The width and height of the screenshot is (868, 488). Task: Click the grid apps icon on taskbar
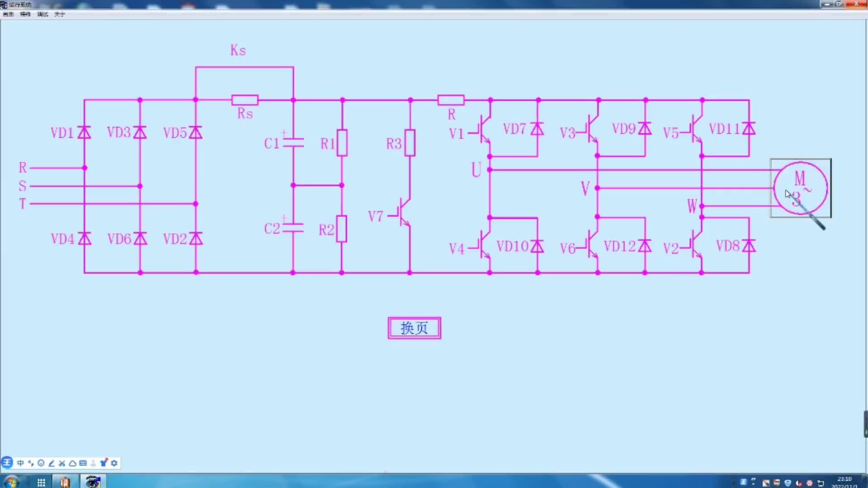(x=41, y=482)
